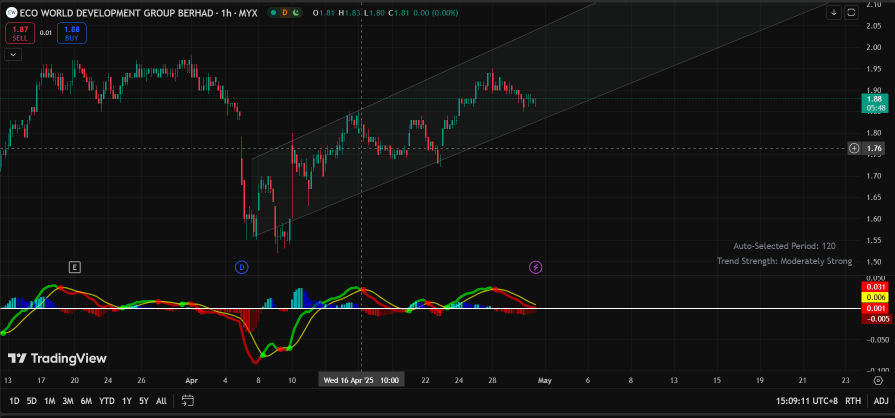The width and height of the screenshot is (895, 418).
Task: Click the plus icon beside the 1.76 price label
Action: pyautogui.click(x=854, y=148)
